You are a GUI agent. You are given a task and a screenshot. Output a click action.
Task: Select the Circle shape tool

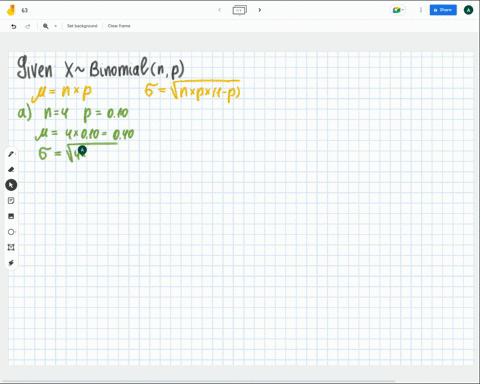(11, 232)
